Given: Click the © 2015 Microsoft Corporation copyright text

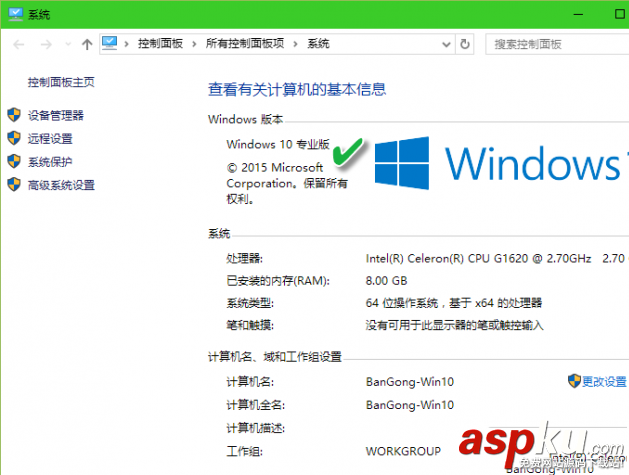Looking at the screenshot, I should tap(286, 183).
